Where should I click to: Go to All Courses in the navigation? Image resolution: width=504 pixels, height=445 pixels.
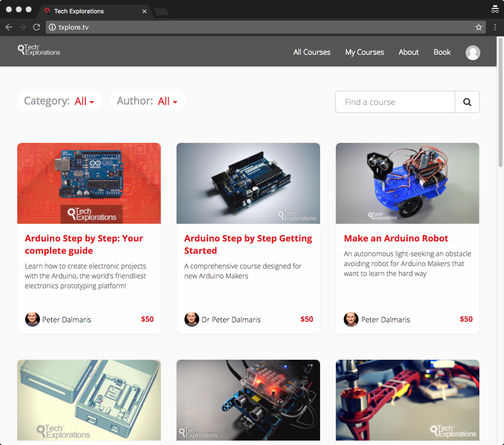point(312,52)
